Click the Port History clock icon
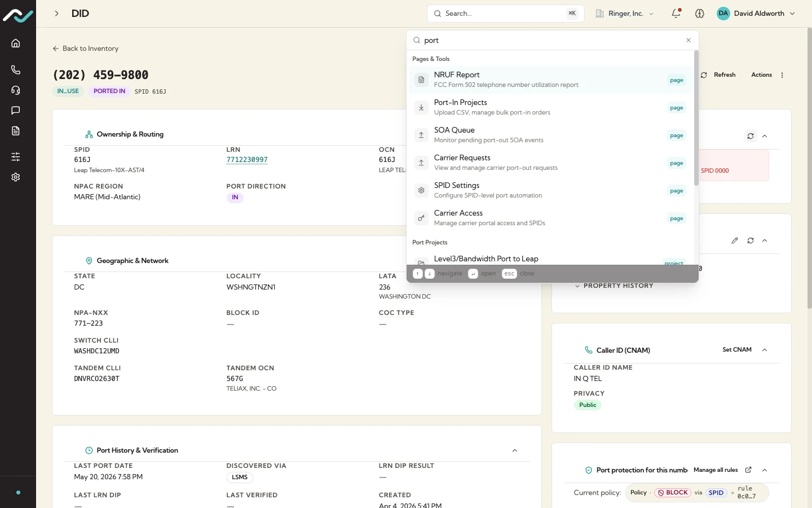 click(89, 450)
